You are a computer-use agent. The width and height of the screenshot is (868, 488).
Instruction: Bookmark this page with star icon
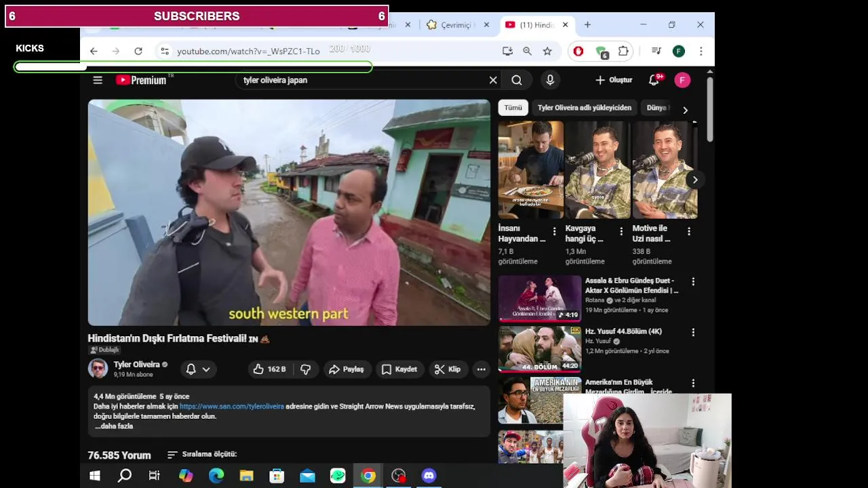coord(547,51)
